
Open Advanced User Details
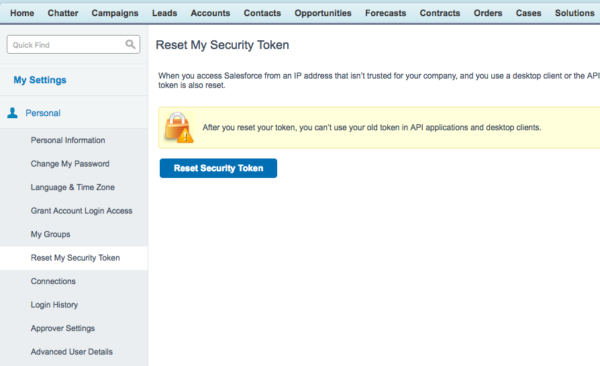(72, 352)
